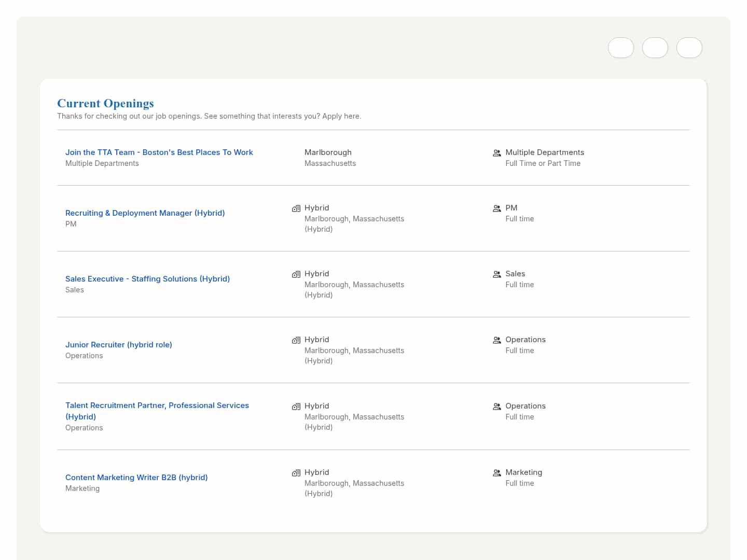Click the first blank pill button in header

pyautogui.click(x=620, y=48)
